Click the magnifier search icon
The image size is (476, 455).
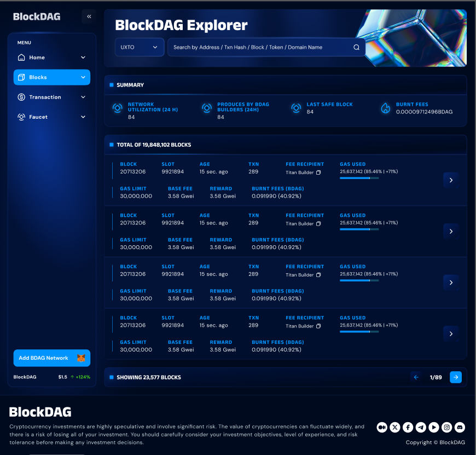[x=356, y=48]
